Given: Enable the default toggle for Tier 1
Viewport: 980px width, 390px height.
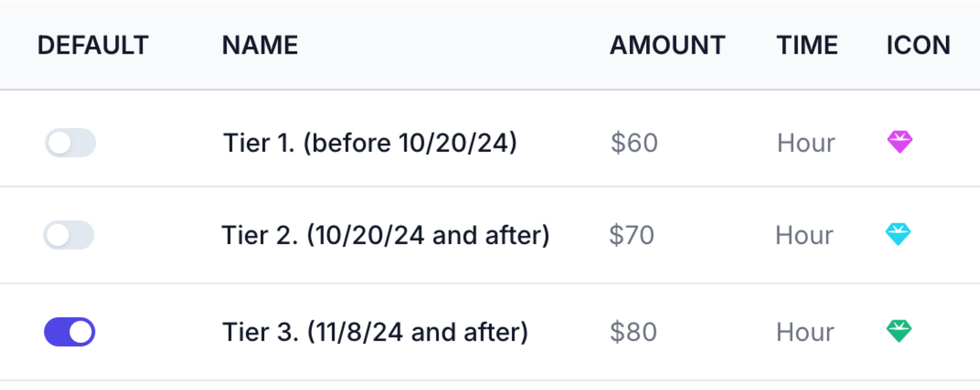Looking at the screenshot, I should [x=70, y=143].
